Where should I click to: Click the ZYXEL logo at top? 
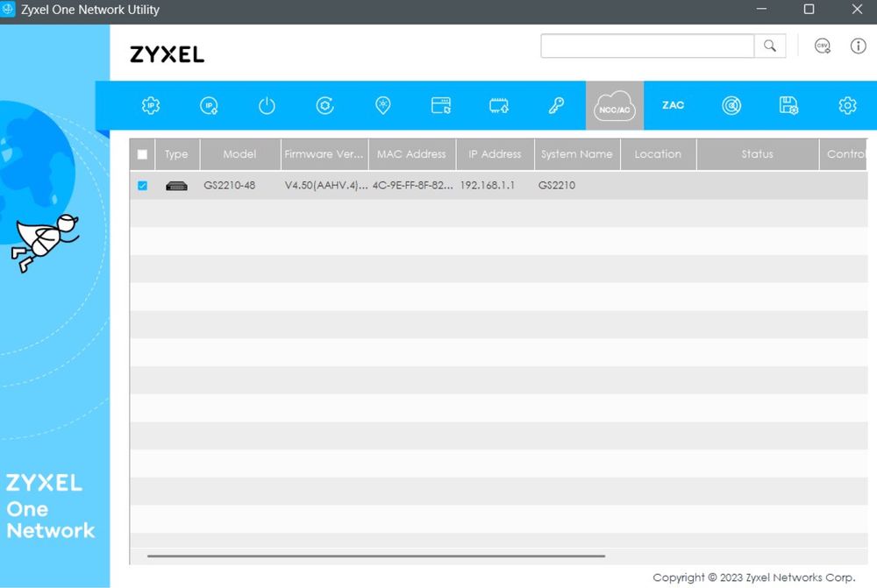168,54
